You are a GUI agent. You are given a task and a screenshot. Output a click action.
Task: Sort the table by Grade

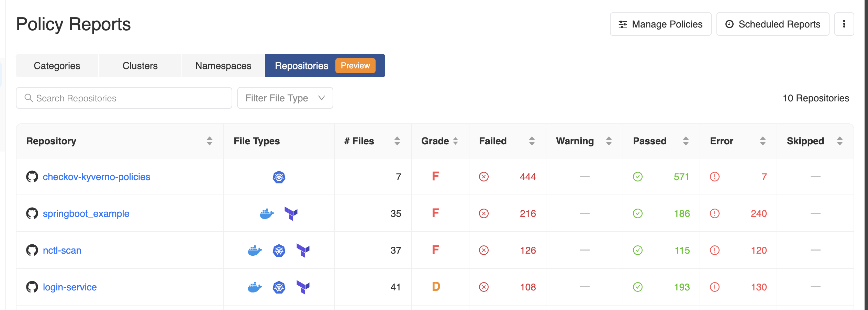456,141
